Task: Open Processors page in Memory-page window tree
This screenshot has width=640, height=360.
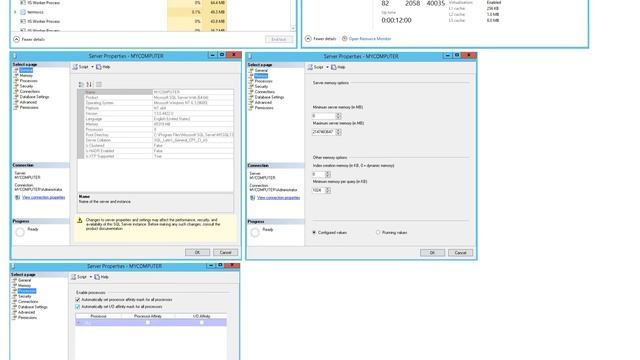Action: [x=264, y=81]
